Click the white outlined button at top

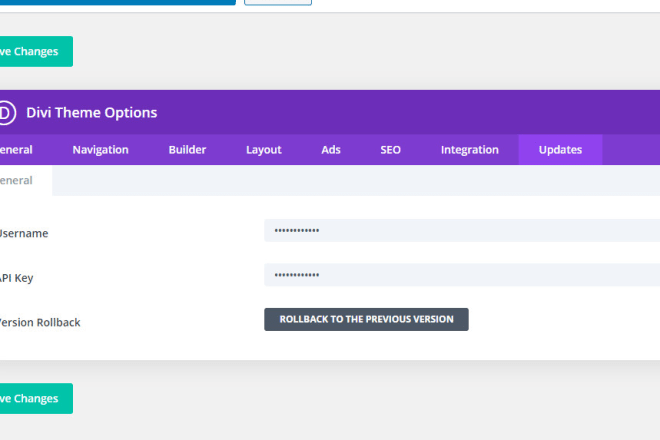(x=278, y=2)
